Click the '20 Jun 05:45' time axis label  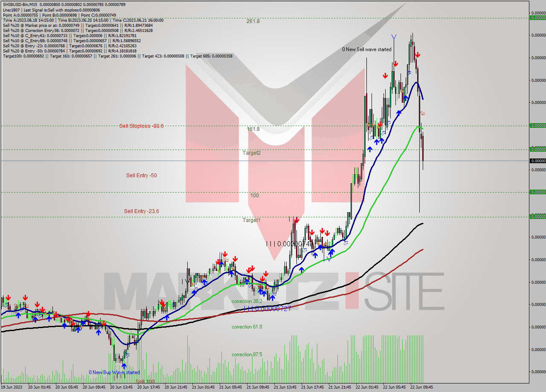(67, 387)
